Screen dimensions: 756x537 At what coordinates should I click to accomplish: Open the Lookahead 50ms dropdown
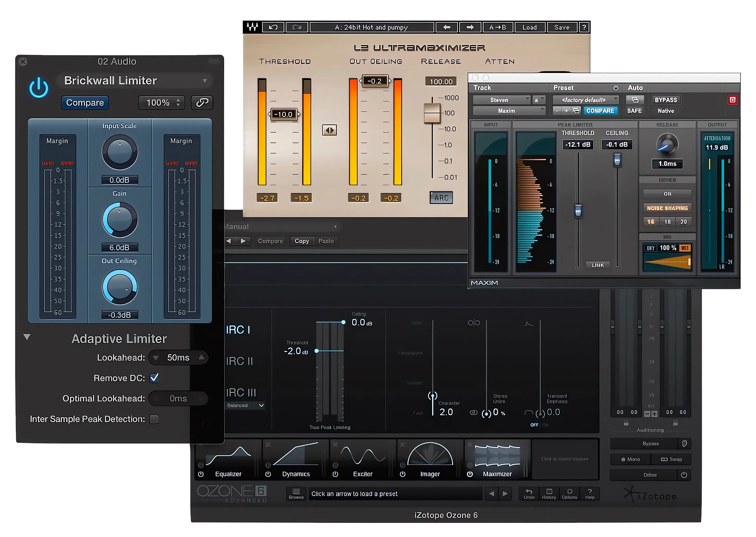point(178,358)
